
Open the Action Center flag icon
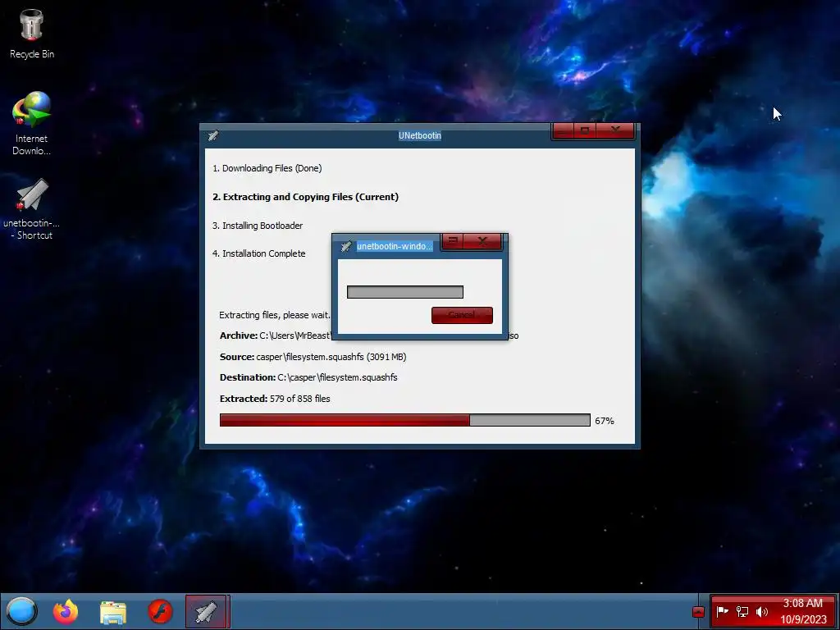pyautogui.click(x=722, y=611)
